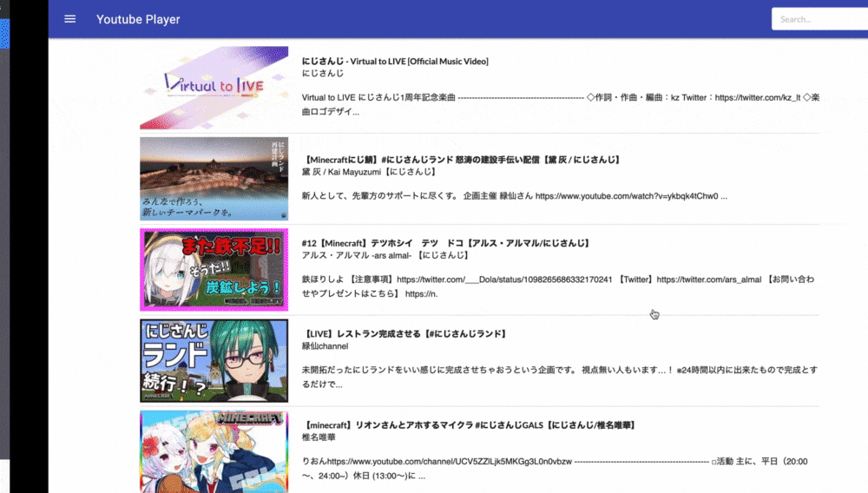868x493 pixels.
Task: Open the にじさんじランド sunset landscape thumbnail
Action: point(214,179)
